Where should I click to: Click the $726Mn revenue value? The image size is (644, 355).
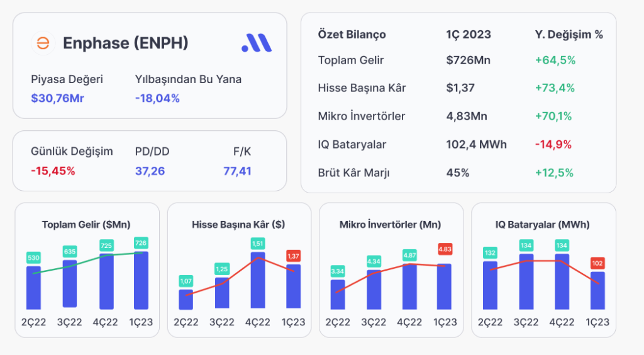[x=468, y=60]
